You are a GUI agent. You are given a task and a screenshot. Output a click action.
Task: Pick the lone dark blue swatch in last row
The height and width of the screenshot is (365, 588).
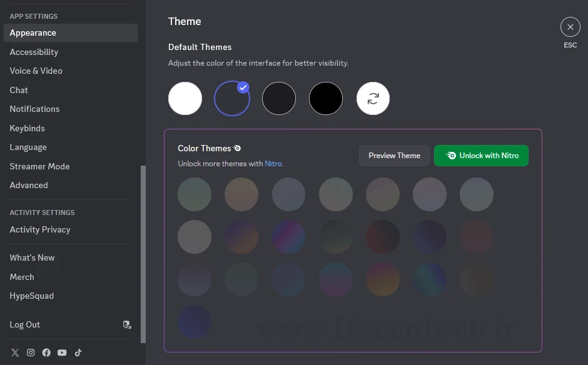click(195, 322)
